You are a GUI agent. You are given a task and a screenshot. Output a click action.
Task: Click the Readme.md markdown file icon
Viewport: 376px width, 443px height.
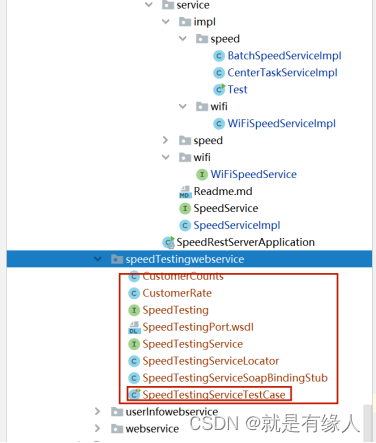coord(185,192)
